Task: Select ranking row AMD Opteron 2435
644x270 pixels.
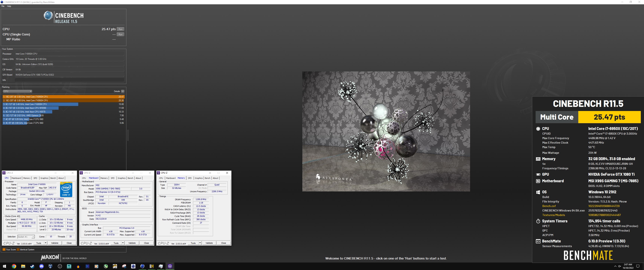Action: [63, 115]
